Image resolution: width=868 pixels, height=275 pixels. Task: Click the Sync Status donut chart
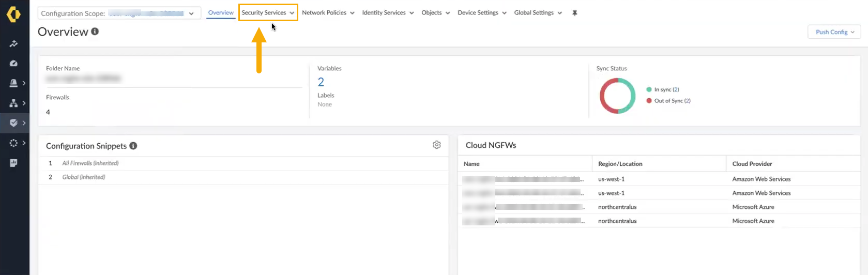617,96
